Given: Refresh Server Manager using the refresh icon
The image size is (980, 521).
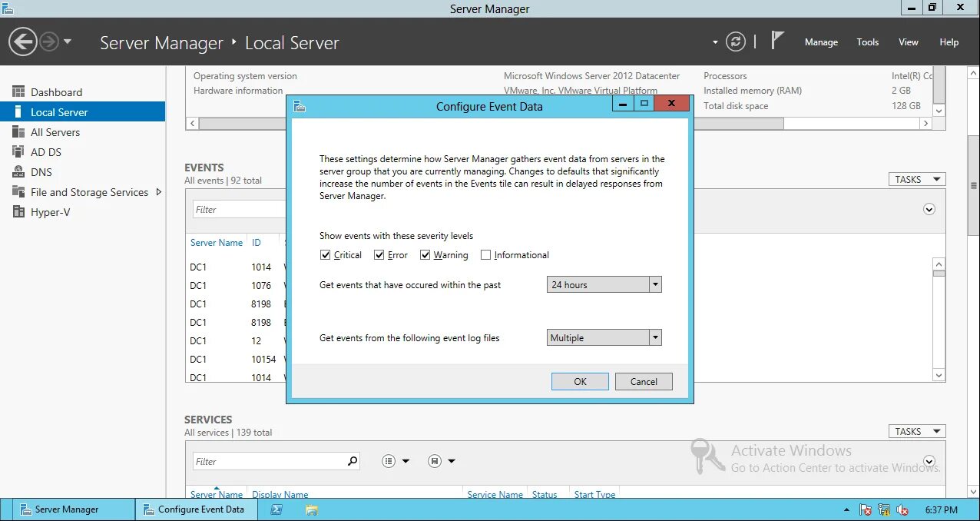Looking at the screenshot, I should click(736, 42).
